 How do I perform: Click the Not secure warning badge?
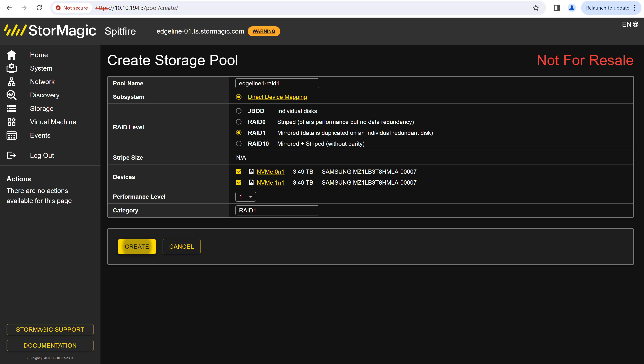coord(72,8)
